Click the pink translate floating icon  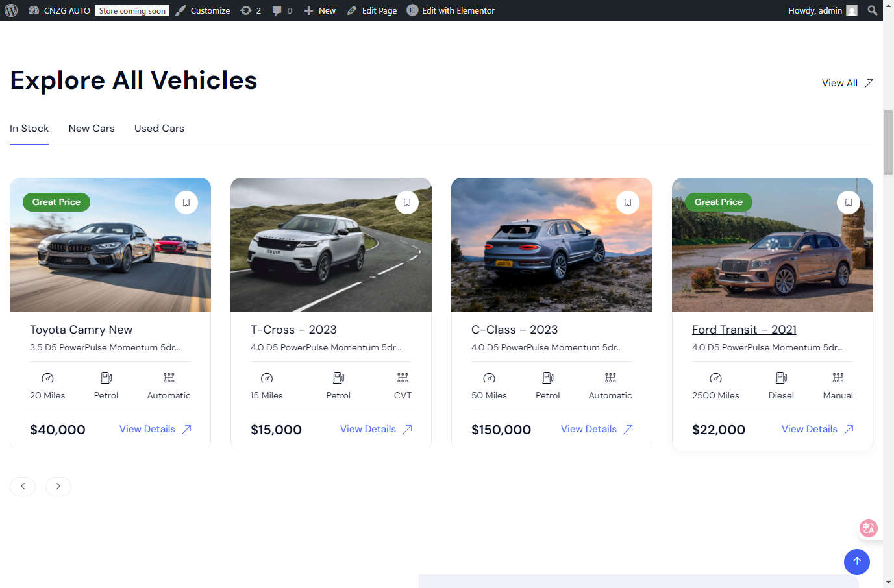tap(869, 528)
